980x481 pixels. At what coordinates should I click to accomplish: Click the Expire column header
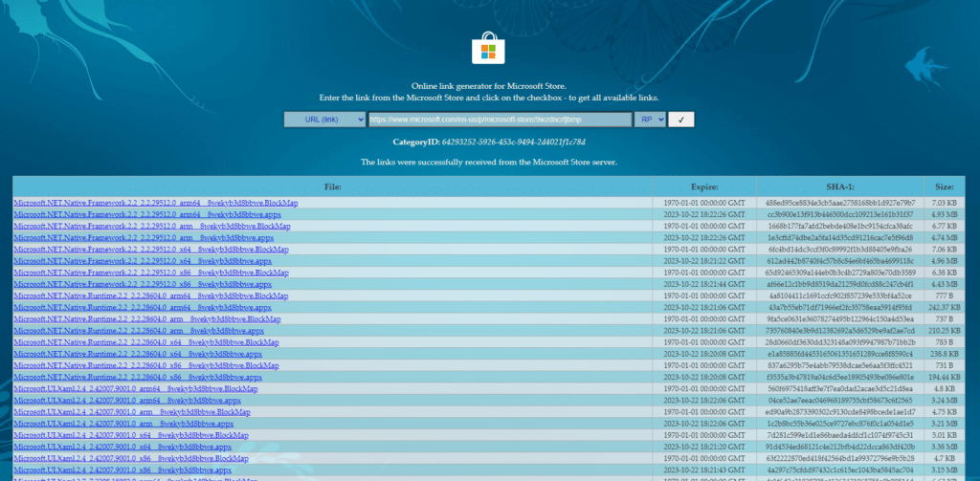(x=704, y=186)
